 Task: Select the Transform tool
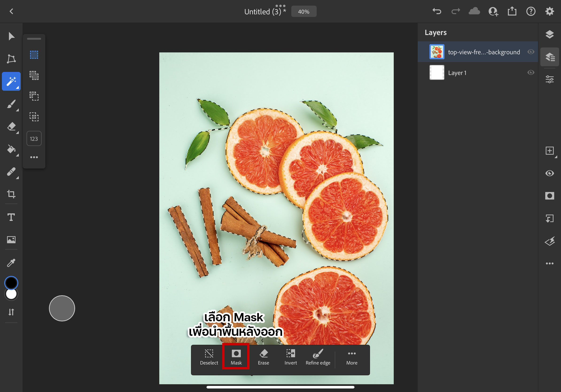[11, 59]
